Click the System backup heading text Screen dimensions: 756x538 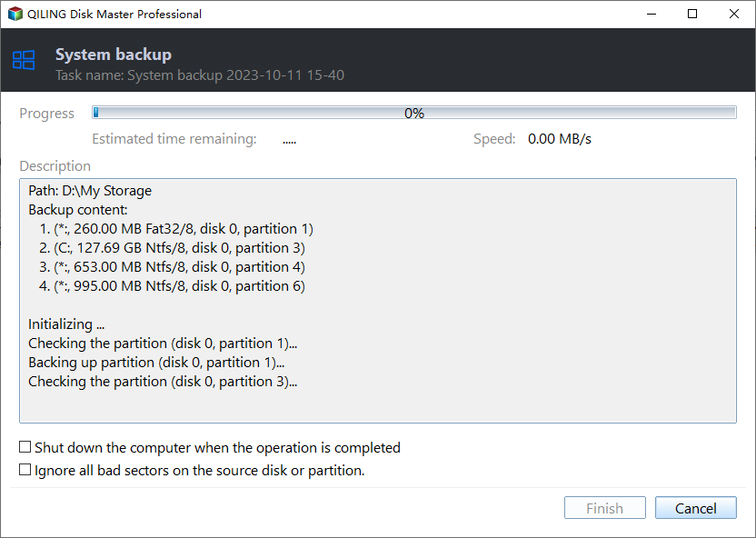tap(114, 55)
